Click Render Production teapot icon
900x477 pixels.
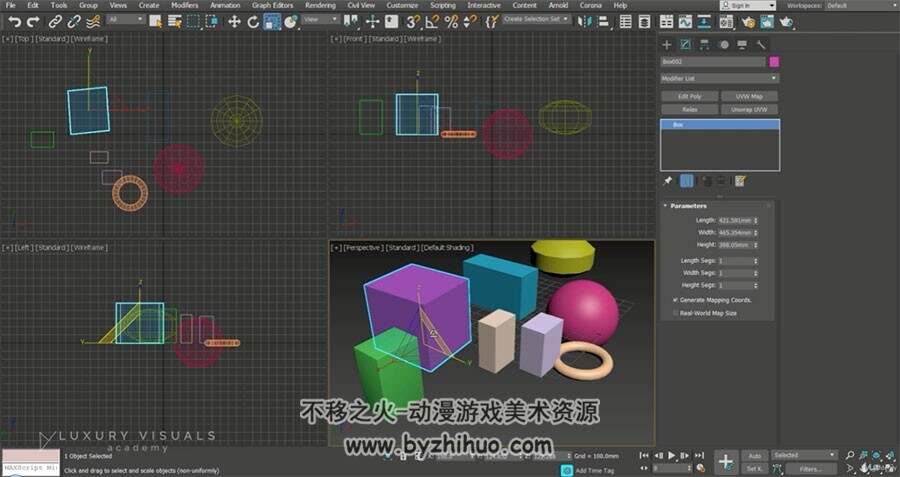pyautogui.click(x=786, y=22)
